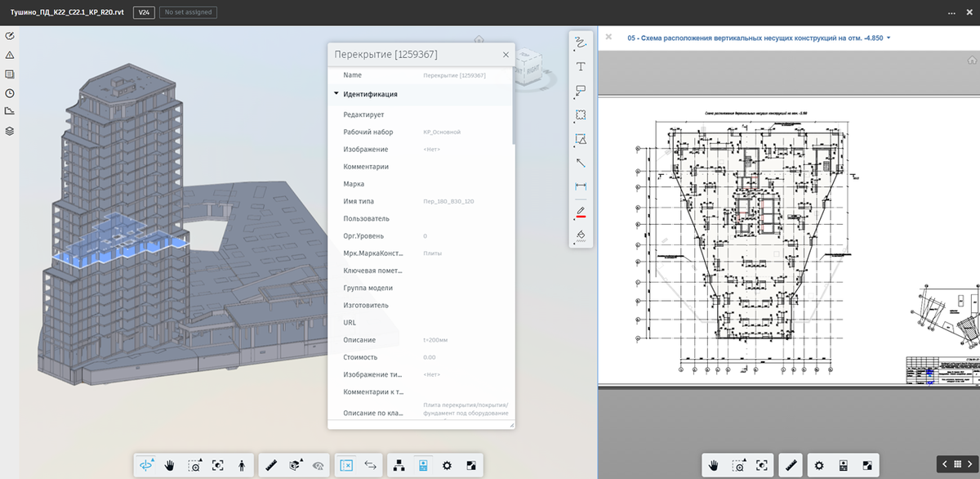Click the Описание property row
This screenshot has width=980, height=479.
(x=421, y=339)
